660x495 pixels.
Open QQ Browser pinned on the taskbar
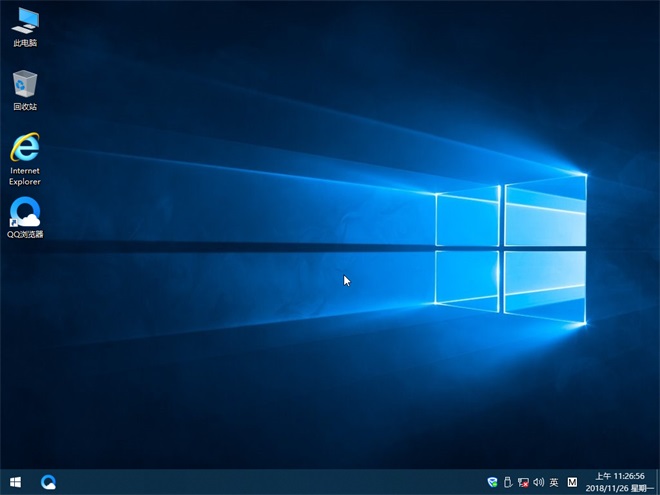point(48,482)
